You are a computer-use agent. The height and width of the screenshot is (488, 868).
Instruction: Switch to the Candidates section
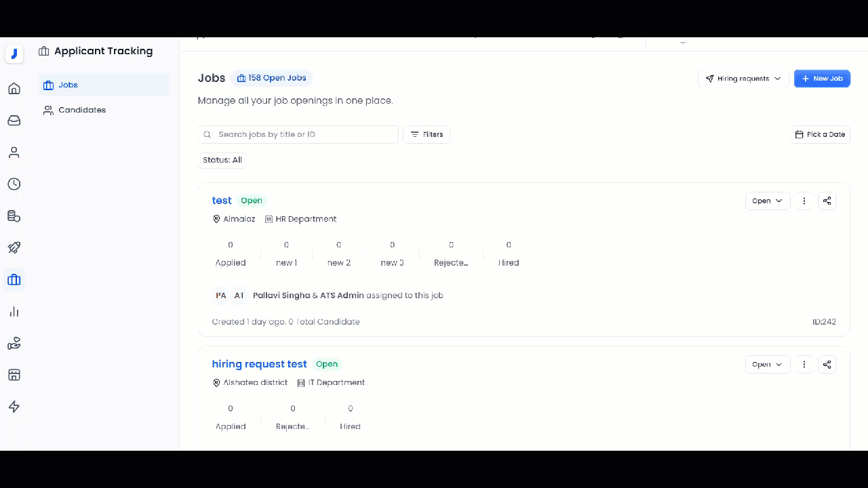[x=82, y=110]
